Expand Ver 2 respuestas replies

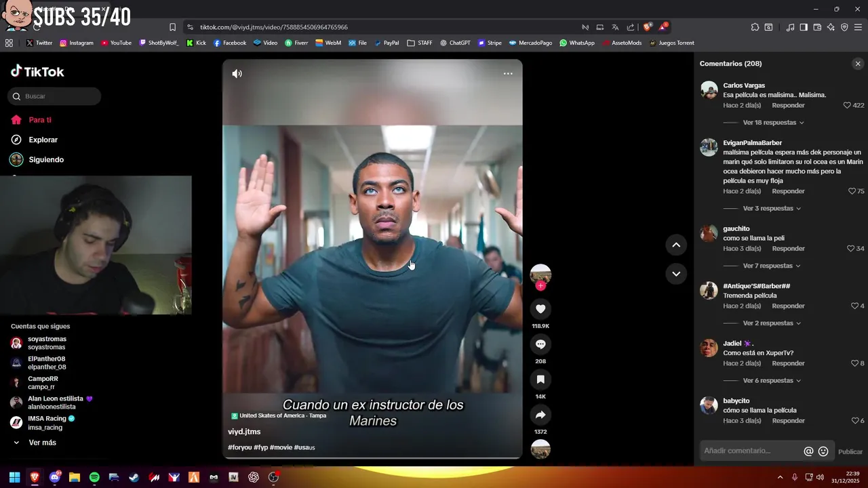point(772,323)
